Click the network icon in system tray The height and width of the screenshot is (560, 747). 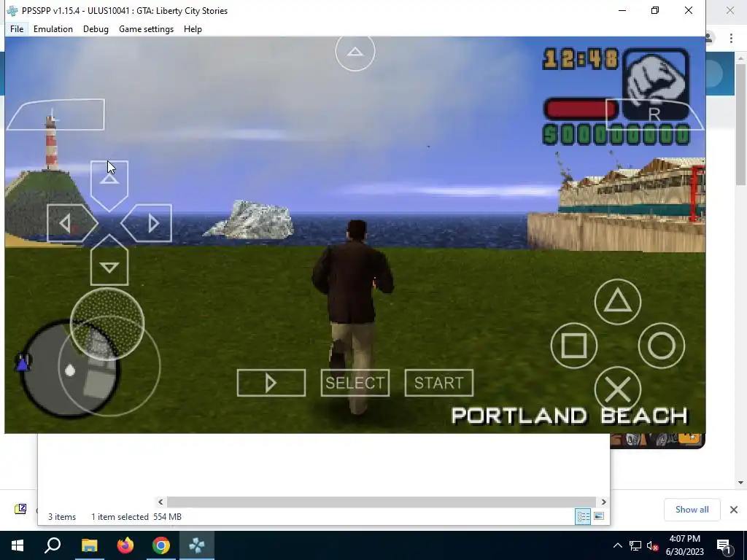[635, 545]
